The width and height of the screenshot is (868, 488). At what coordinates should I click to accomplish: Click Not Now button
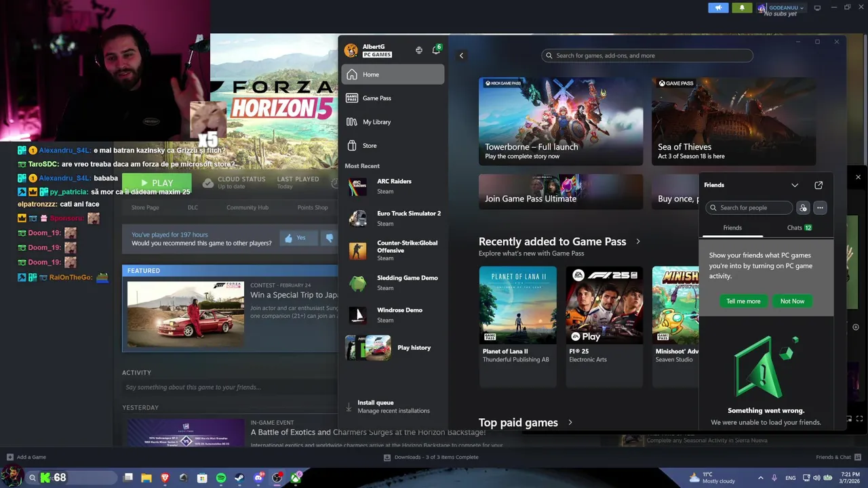click(x=792, y=301)
